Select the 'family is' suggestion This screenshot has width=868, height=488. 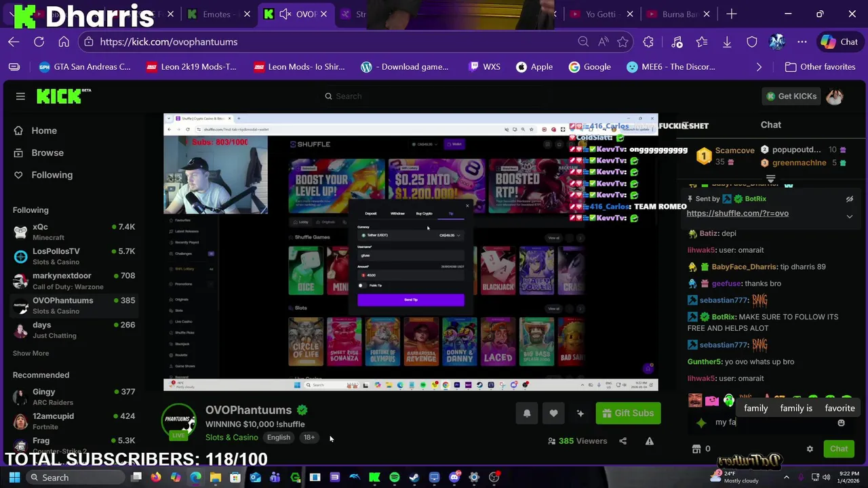[796, 408]
